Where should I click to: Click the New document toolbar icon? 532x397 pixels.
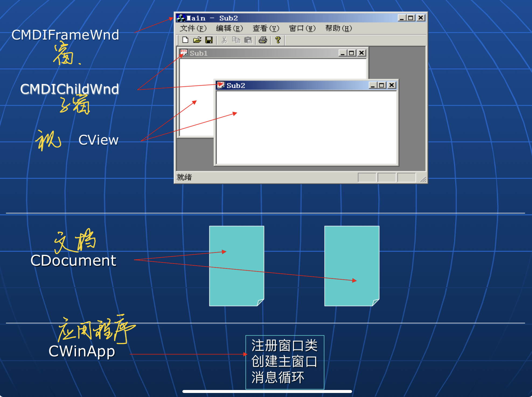point(185,40)
